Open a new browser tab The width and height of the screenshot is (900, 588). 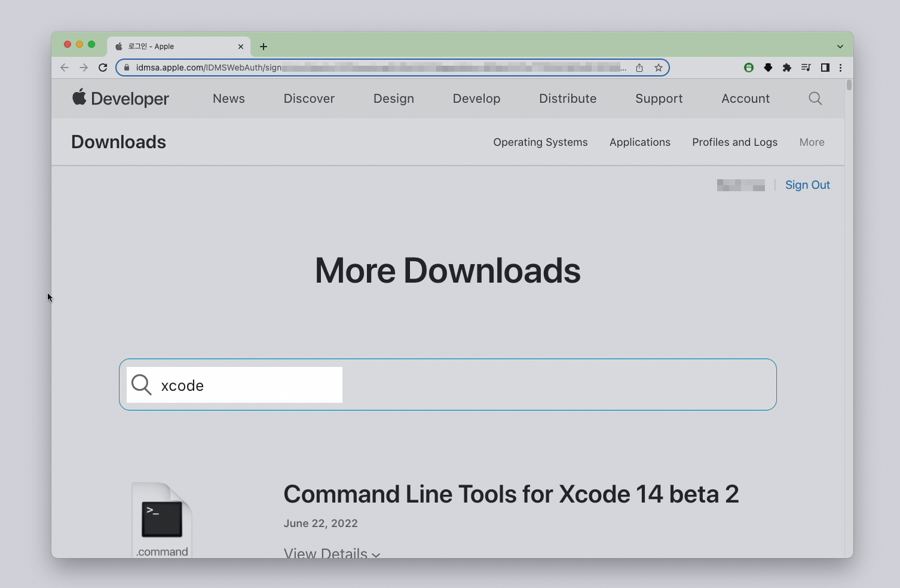[264, 47]
